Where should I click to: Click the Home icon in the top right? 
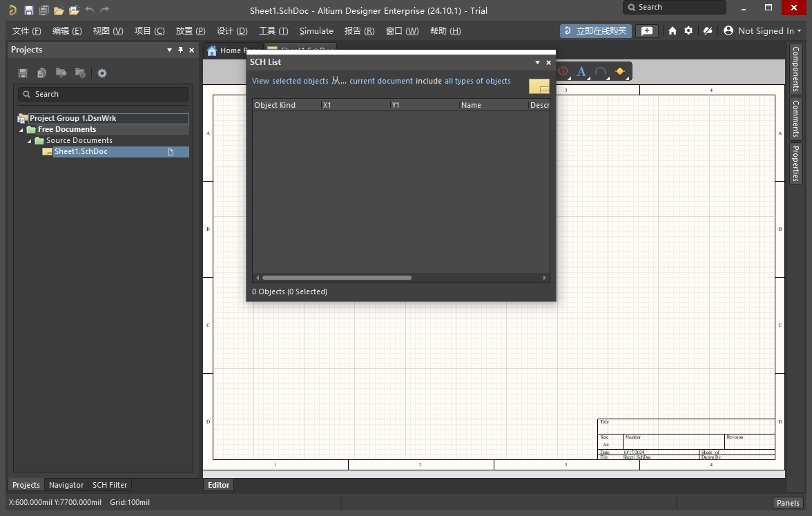(673, 30)
